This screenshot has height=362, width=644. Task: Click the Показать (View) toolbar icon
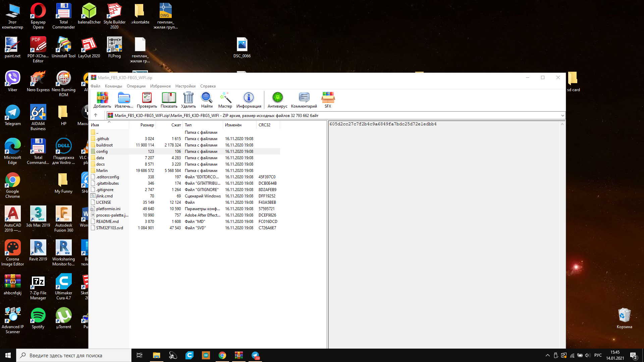coord(169,100)
